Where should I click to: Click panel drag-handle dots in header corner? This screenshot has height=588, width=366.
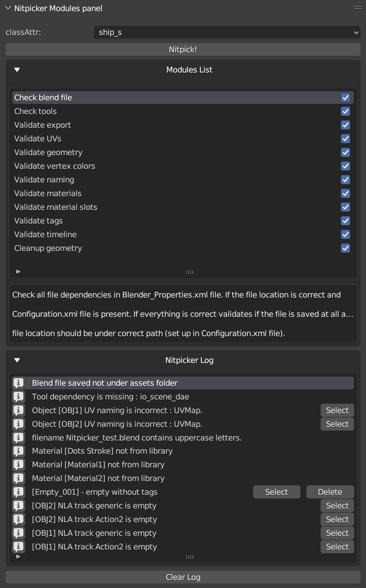click(358, 8)
